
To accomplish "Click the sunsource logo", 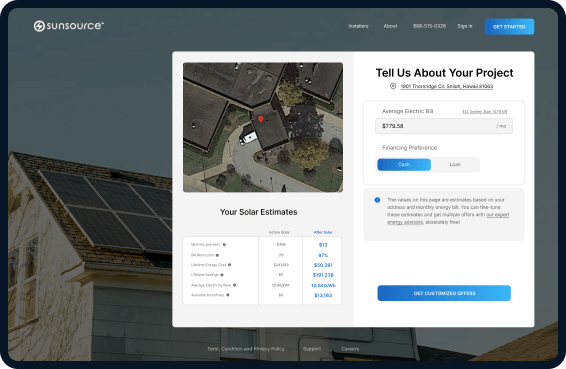I will [69, 26].
